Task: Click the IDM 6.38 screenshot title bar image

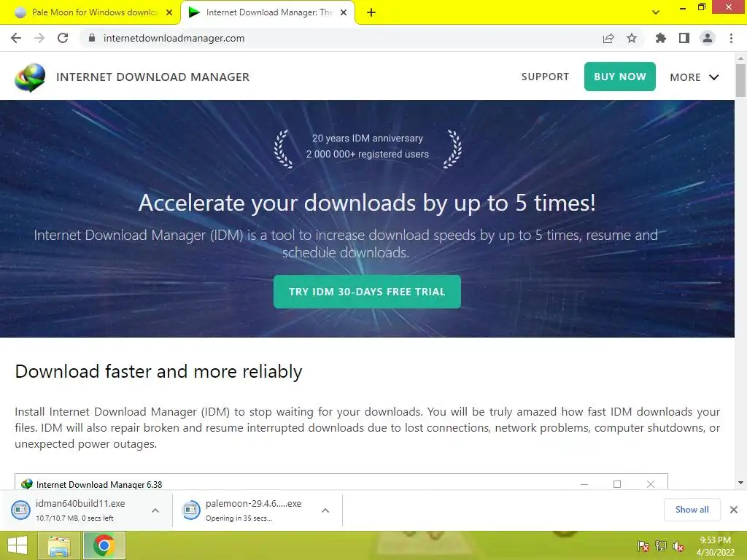Action: 341,482
